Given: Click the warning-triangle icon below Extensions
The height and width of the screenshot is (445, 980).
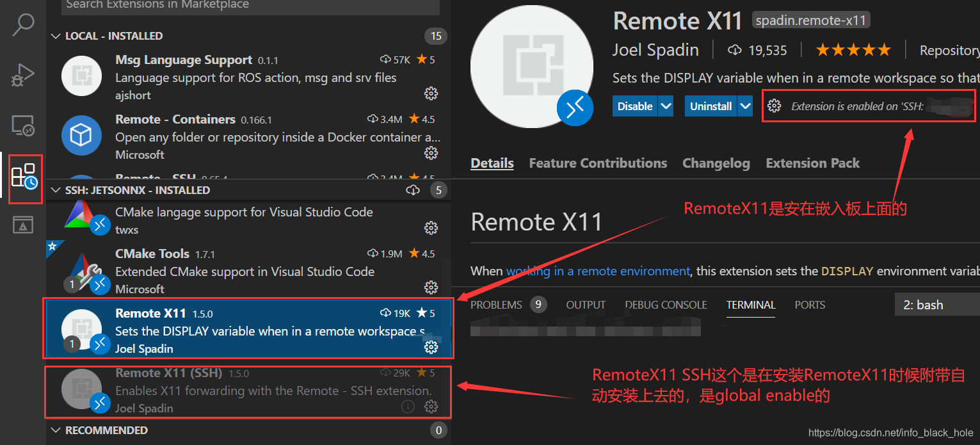Looking at the screenshot, I should (x=23, y=224).
